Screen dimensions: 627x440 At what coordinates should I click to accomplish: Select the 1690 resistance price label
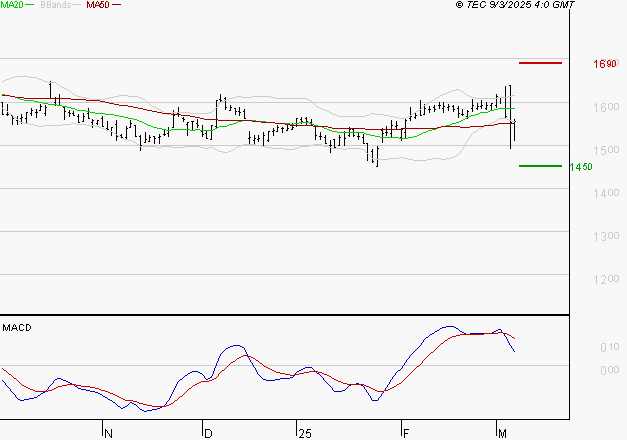click(x=604, y=64)
